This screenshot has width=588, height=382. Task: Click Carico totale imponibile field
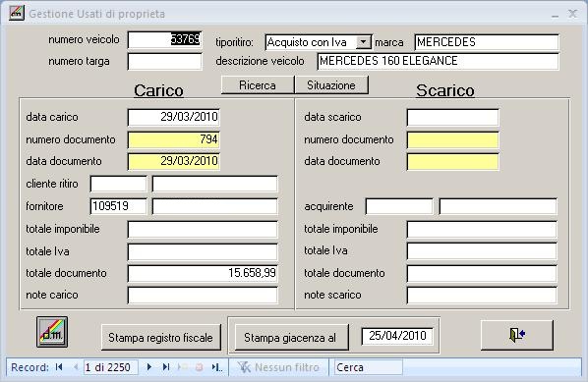203,229
